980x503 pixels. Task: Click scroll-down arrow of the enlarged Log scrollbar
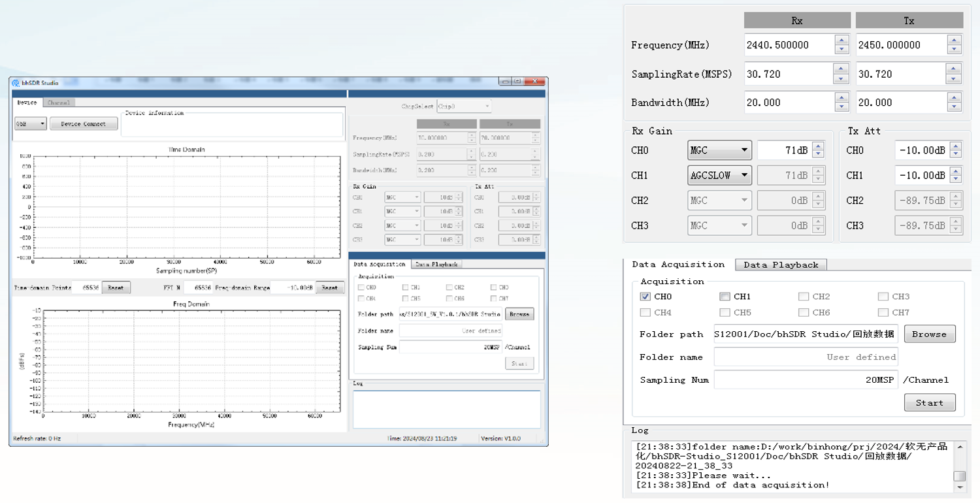point(960,487)
